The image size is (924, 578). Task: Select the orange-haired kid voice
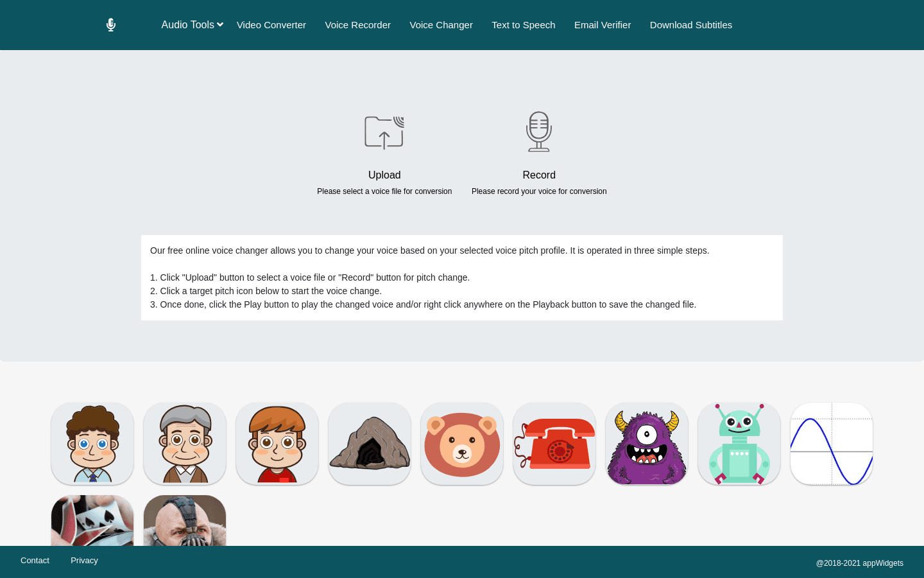pos(277,444)
